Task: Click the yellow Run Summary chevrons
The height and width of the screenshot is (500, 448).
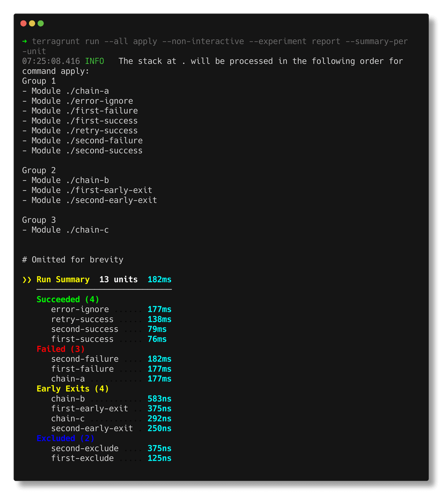Action: (x=27, y=280)
